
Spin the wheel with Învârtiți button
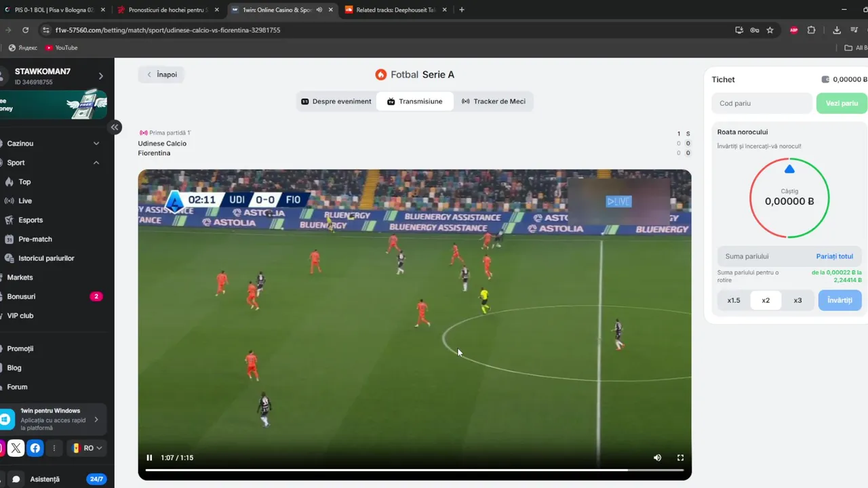tap(840, 300)
